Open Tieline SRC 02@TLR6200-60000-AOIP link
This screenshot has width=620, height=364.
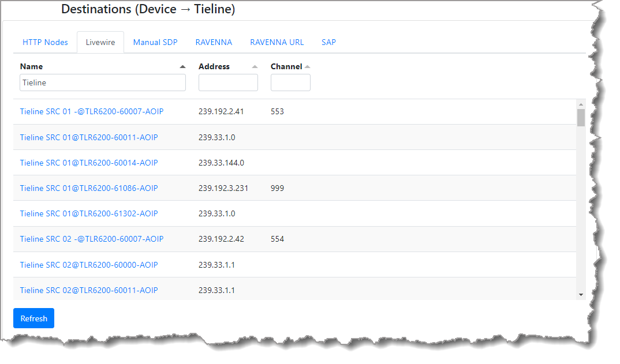tap(89, 265)
